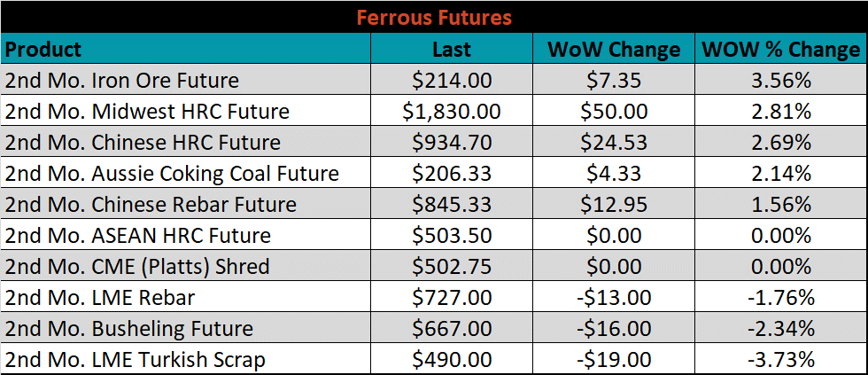Image resolution: width=868 pixels, height=375 pixels.
Task: Click the Ferrous Futures title bar
Action: [434, 17]
